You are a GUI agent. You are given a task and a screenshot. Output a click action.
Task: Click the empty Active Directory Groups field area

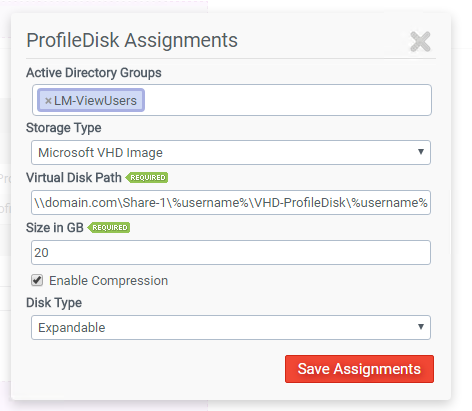point(287,100)
